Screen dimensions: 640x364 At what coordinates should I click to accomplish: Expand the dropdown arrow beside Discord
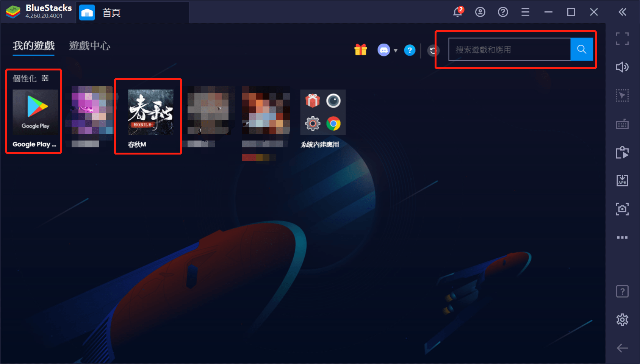tap(396, 50)
